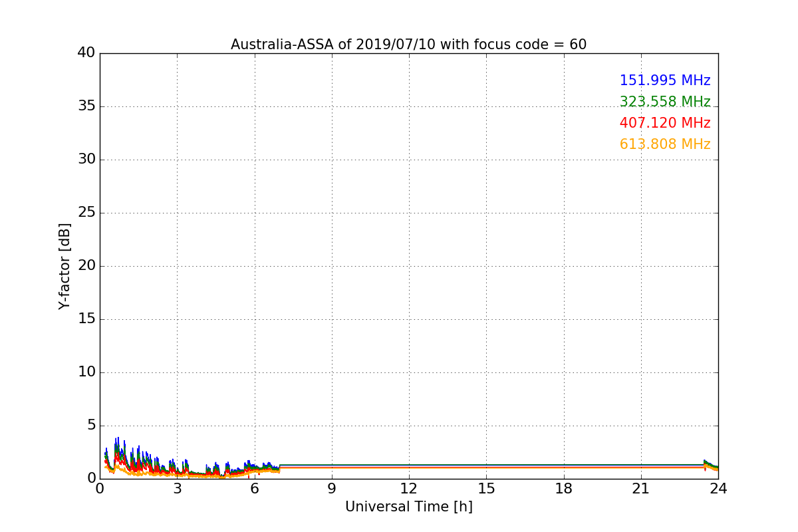Select the orange 613.808 MHz legend label
Screen dimensions: 798x532
click(664, 144)
